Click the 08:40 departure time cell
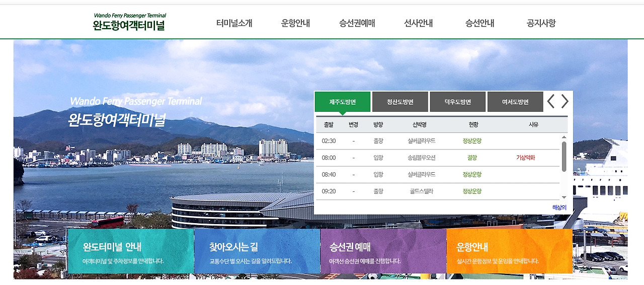 click(329, 174)
